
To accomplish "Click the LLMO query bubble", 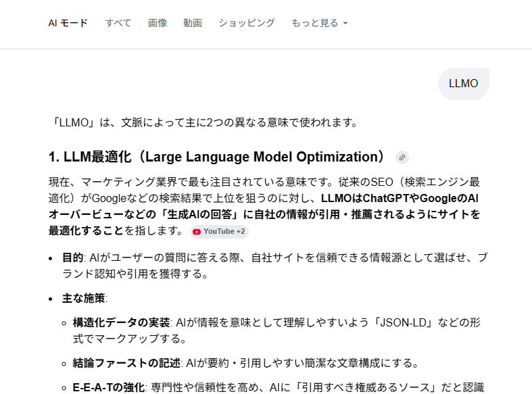I will pos(463,84).
